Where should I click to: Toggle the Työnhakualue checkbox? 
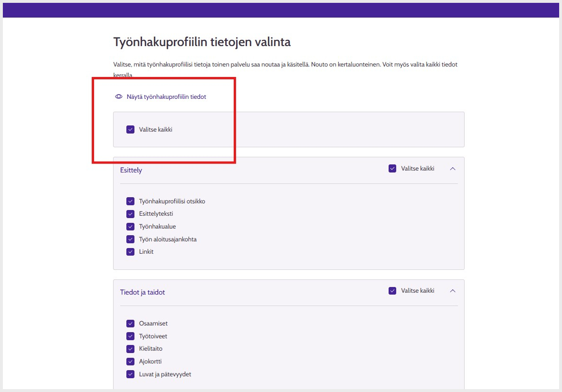pos(131,227)
